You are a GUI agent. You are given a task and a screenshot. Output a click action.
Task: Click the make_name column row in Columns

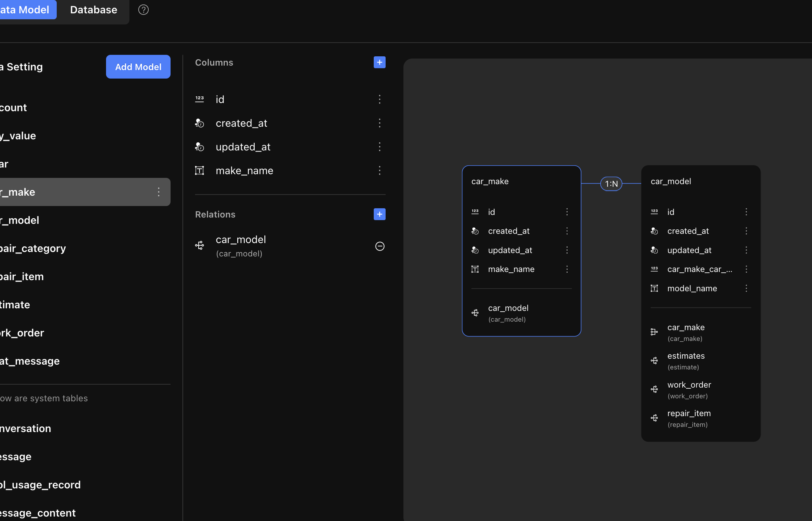pyautogui.click(x=290, y=170)
